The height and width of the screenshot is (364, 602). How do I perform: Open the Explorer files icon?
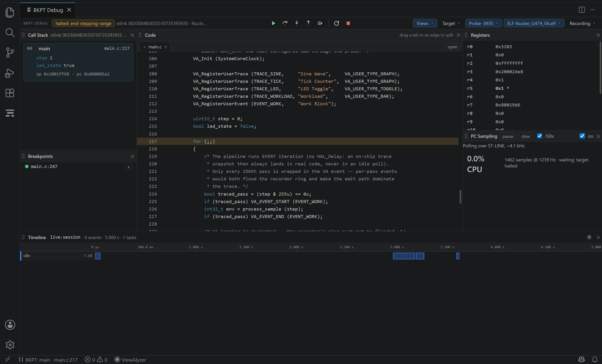(x=10, y=12)
